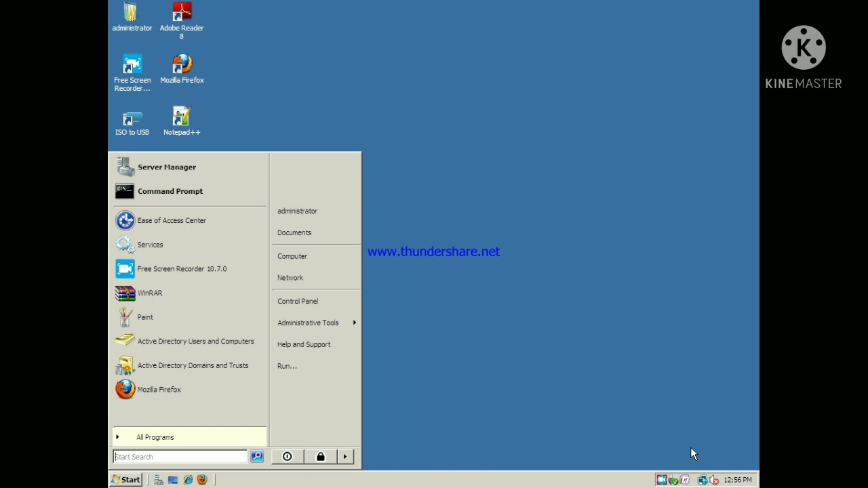The height and width of the screenshot is (488, 868).
Task: Click the 12:56 PM clock
Action: pos(738,480)
